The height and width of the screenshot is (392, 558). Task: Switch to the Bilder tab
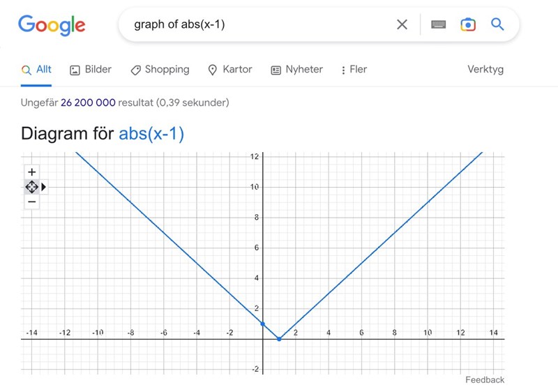coord(91,70)
